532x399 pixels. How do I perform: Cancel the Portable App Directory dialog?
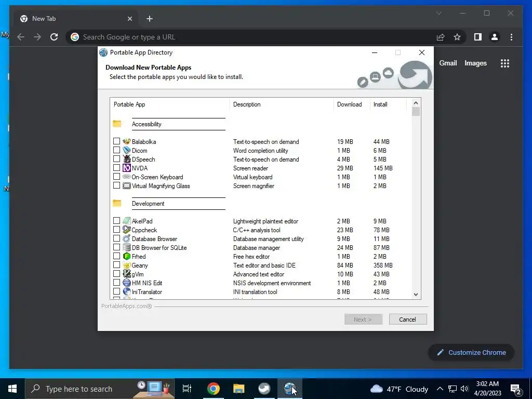click(408, 320)
